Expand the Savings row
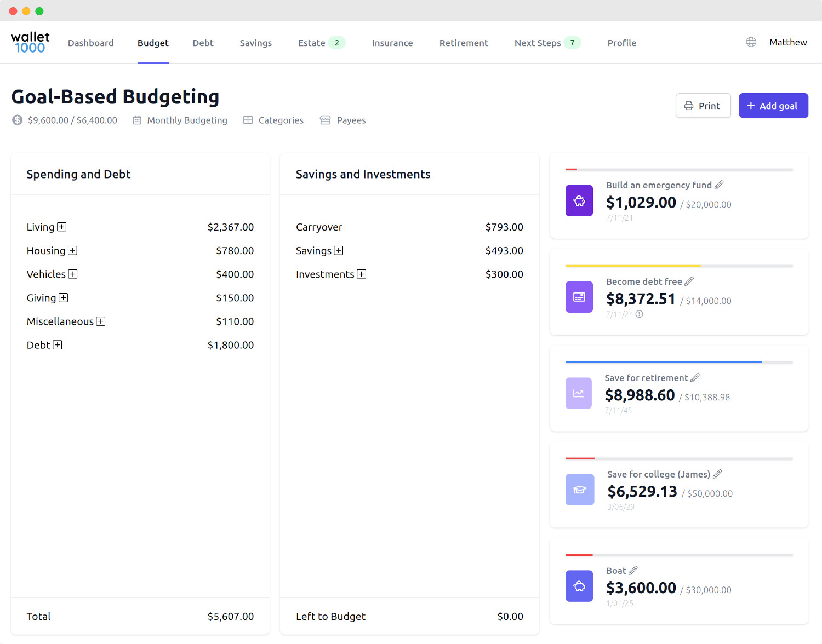The image size is (822, 644). pos(339,250)
